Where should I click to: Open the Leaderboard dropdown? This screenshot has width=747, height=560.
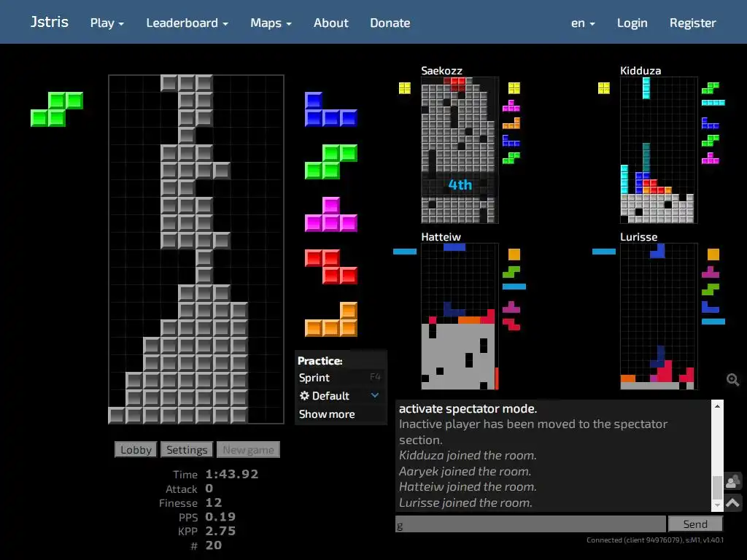(x=187, y=23)
